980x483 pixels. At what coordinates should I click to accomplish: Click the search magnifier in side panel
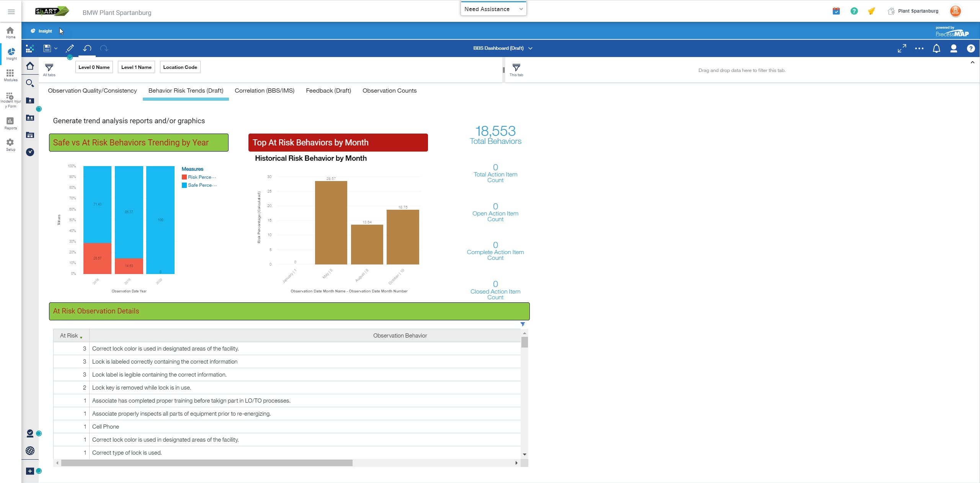pos(30,83)
